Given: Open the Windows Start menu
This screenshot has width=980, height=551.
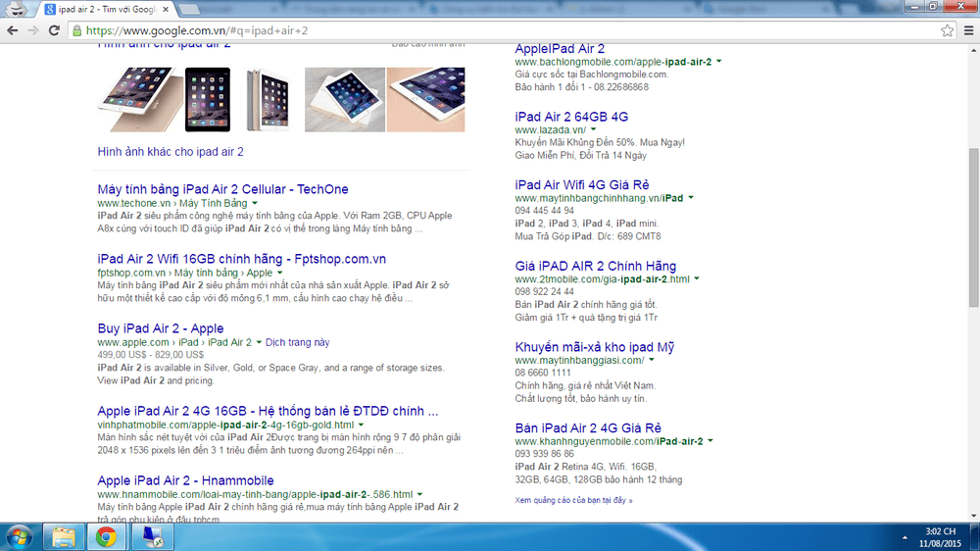Looking at the screenshot, I should coord(19,537).
